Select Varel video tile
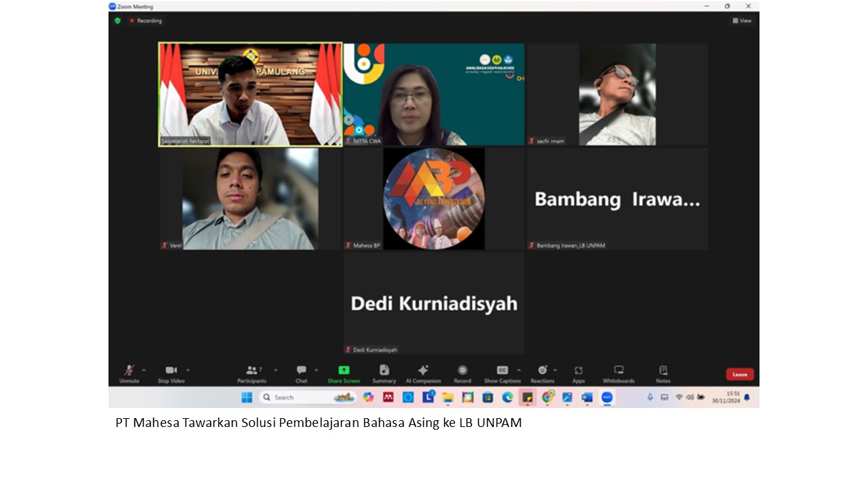Screen dimensions: 868x488 point(251,199)
